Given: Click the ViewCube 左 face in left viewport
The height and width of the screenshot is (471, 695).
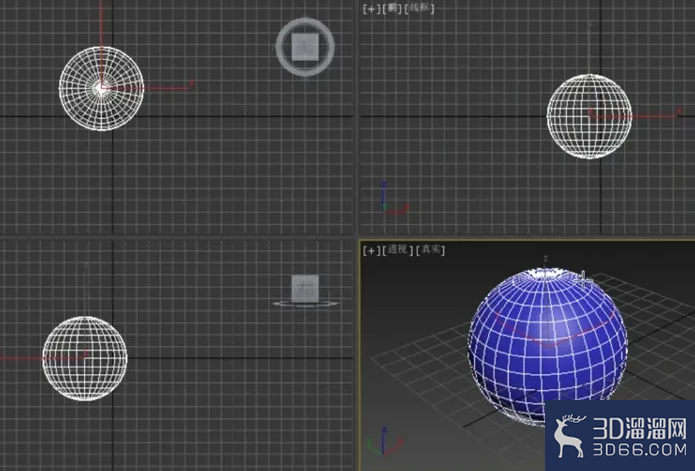Looking at the screenshot, I should (x=305, y=288).
